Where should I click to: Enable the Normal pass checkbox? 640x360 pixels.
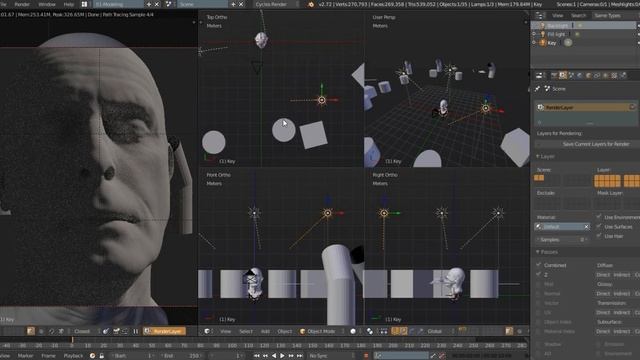[539, 293]
